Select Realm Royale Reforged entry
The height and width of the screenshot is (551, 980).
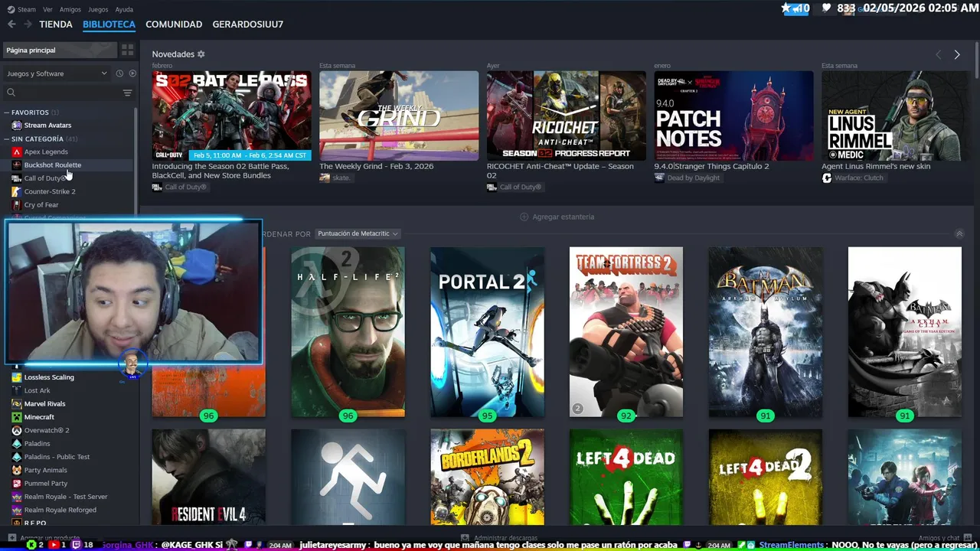tap(60, 510)
